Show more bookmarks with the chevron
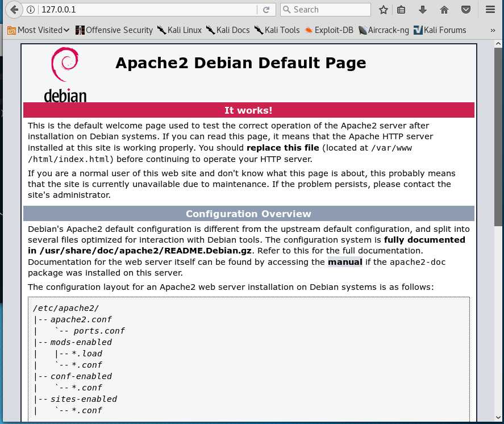 [x=493, y=30]
